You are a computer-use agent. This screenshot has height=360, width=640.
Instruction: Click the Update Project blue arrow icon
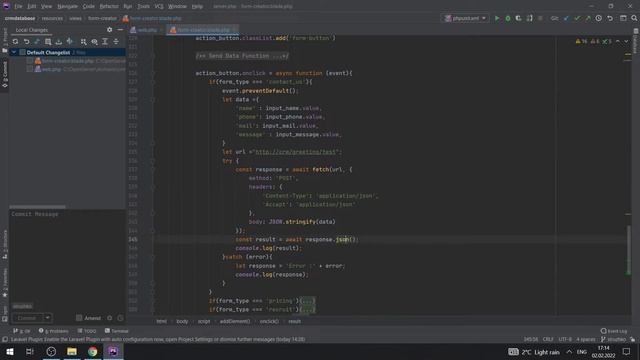566,18
